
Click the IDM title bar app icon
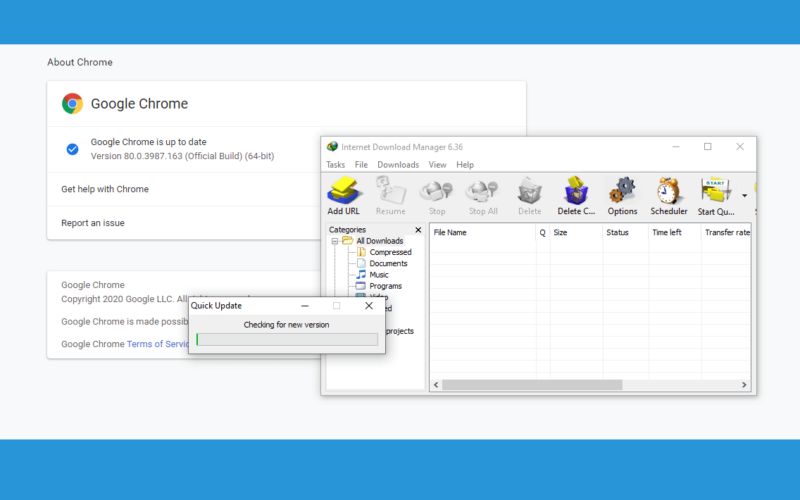pos(332,147)
